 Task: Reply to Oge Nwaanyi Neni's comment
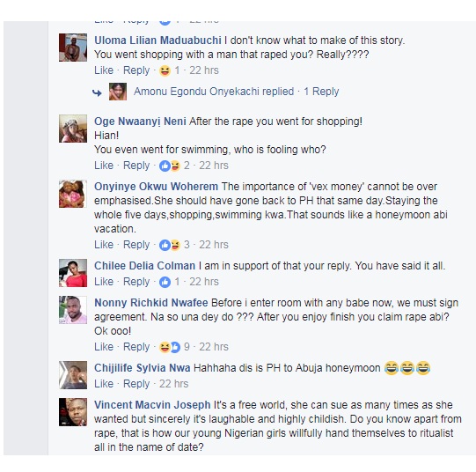pyautogui.click(x=136, y=166)
